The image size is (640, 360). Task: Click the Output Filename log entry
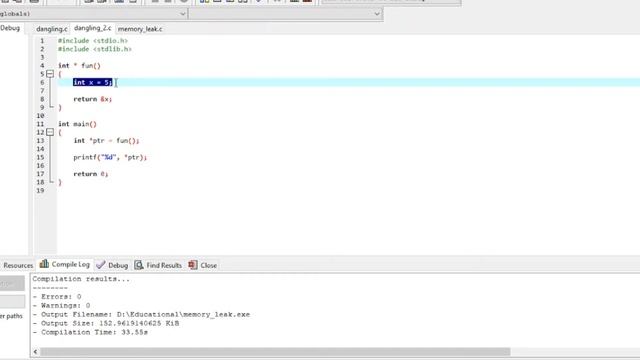pos(141,315)
